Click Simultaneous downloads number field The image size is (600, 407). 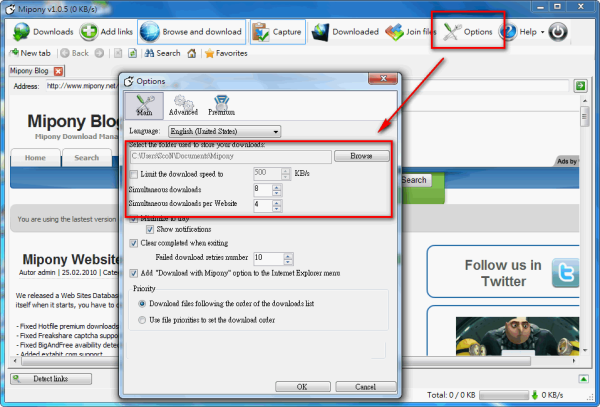click(263, 190)
